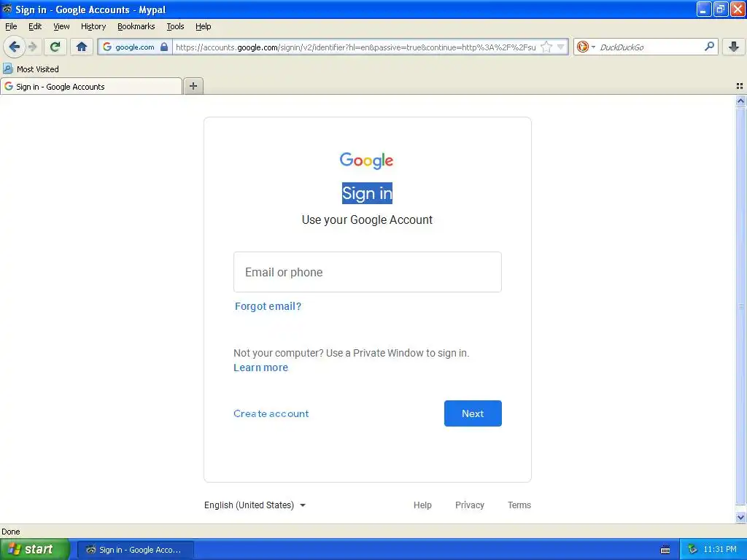Click the keyboard icon in system tray
Screen dimensions: 747x560
[665, 550]
